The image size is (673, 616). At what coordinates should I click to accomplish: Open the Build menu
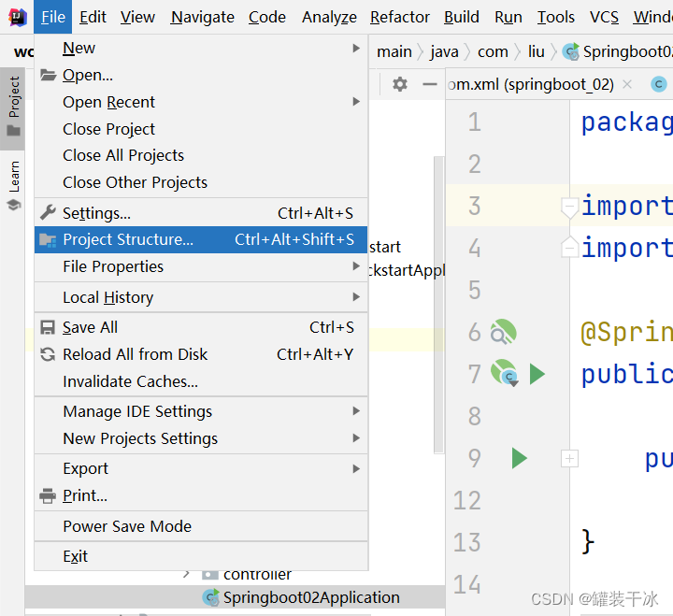pos(462,17)
